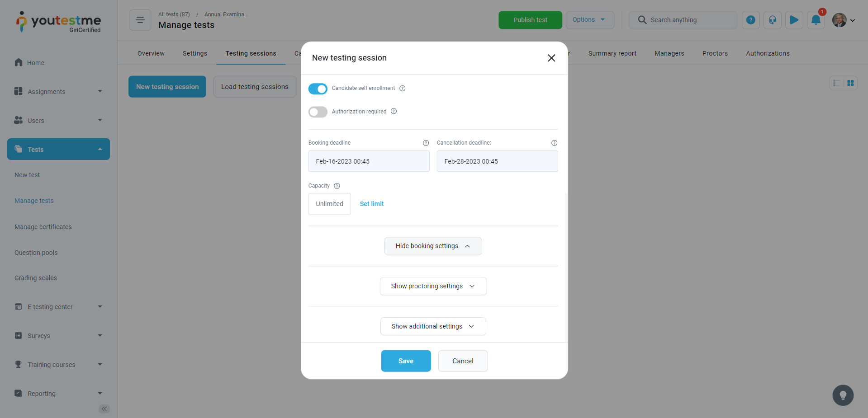This screenshot has height=418, width=868.
Task: Click the hamburger menu icon
Action: click(x=140, y=20)
